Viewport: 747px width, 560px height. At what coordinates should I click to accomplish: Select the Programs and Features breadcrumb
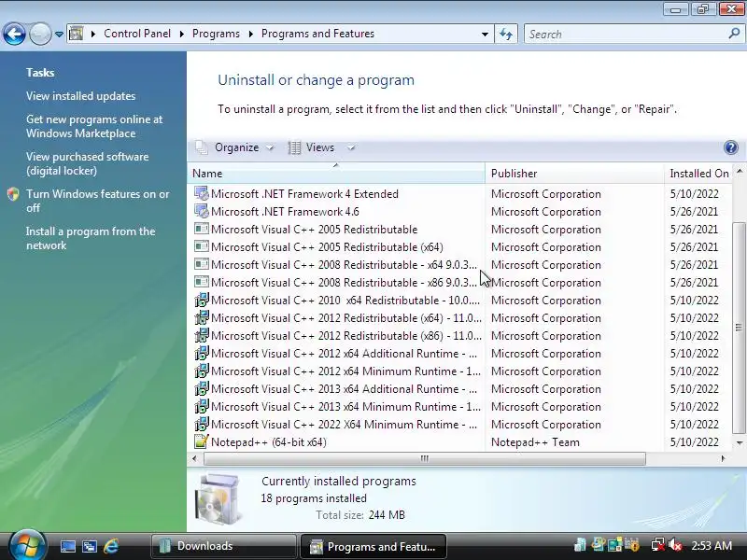tap(317, 34)
